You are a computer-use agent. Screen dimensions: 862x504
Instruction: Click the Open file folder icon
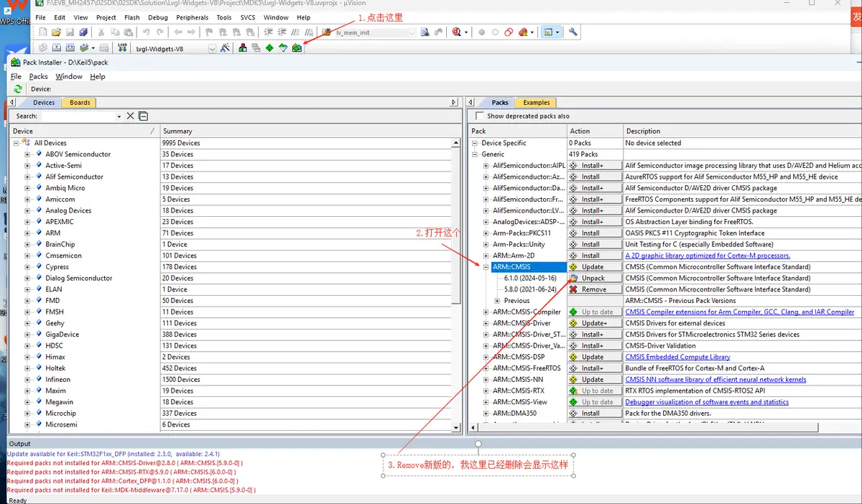[x=55, y=32]
